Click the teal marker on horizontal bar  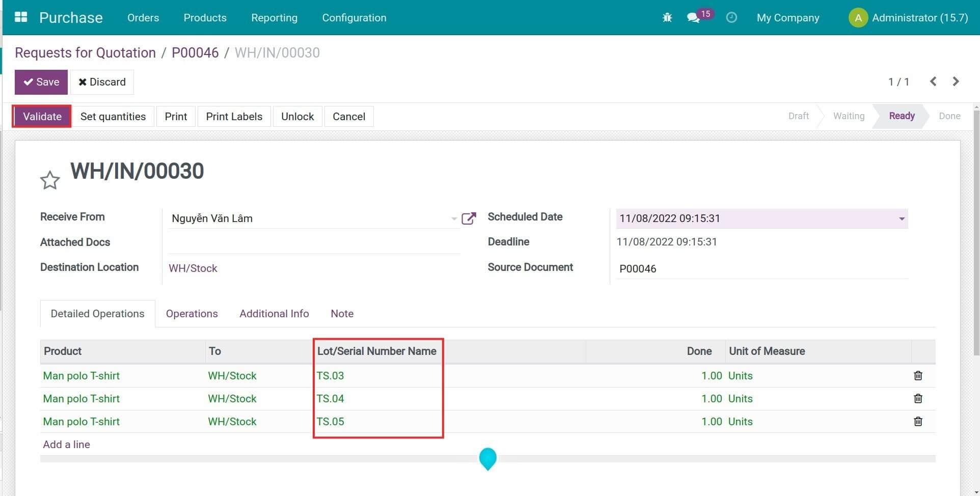487,458
